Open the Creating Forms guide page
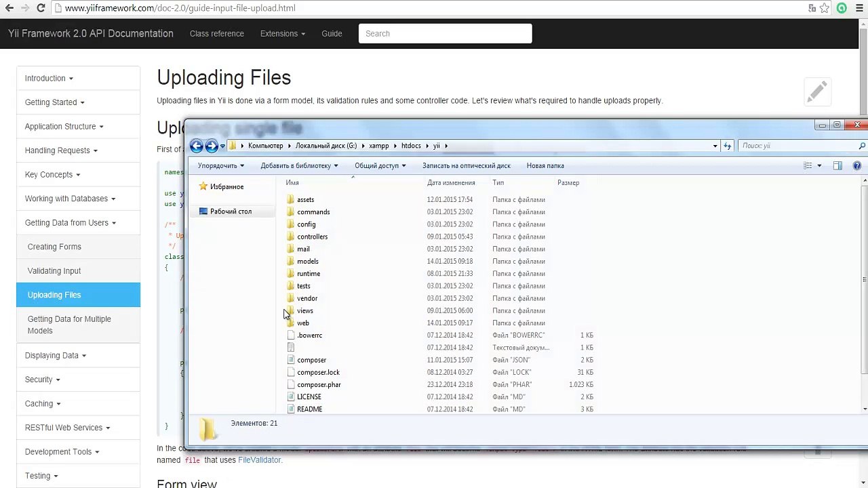 pos(78,247)
